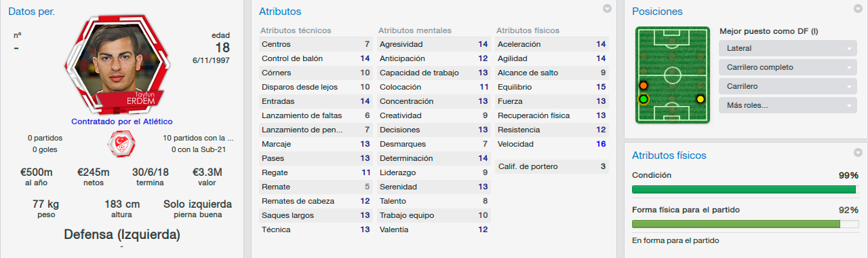Screen dimensions: 868x258
Task: Open the Datos per. panel heading
Action: (32, 12)
